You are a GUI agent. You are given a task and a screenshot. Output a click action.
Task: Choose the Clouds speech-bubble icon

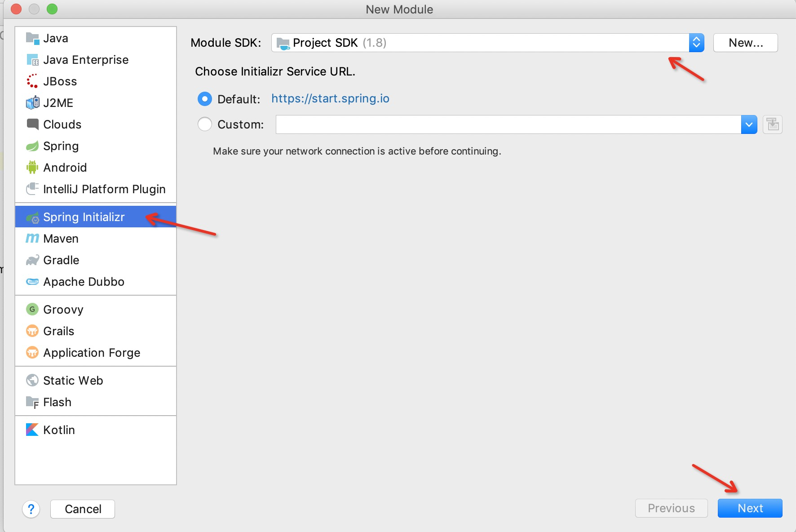(32, 124)
